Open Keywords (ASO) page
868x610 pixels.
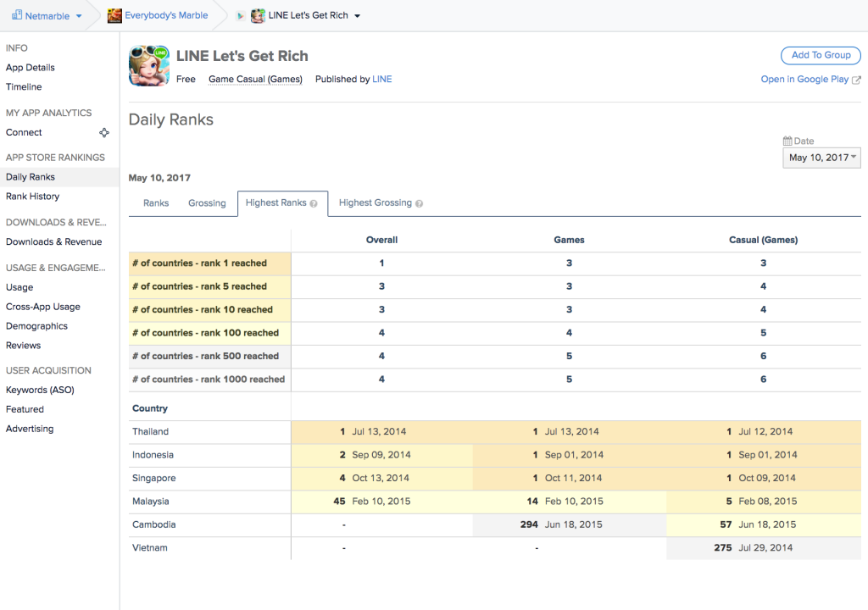pos(40,390)
